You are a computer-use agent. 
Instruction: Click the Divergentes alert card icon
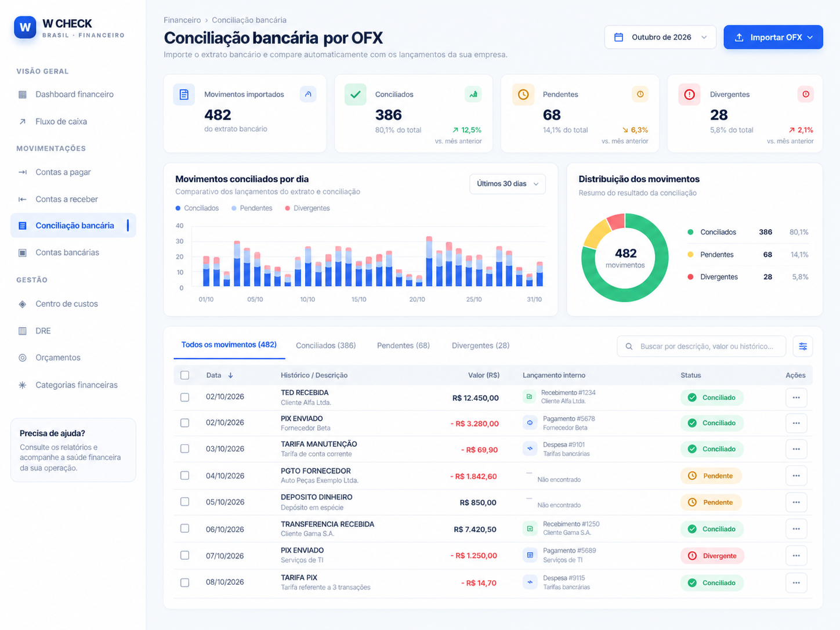pos(689,95)
